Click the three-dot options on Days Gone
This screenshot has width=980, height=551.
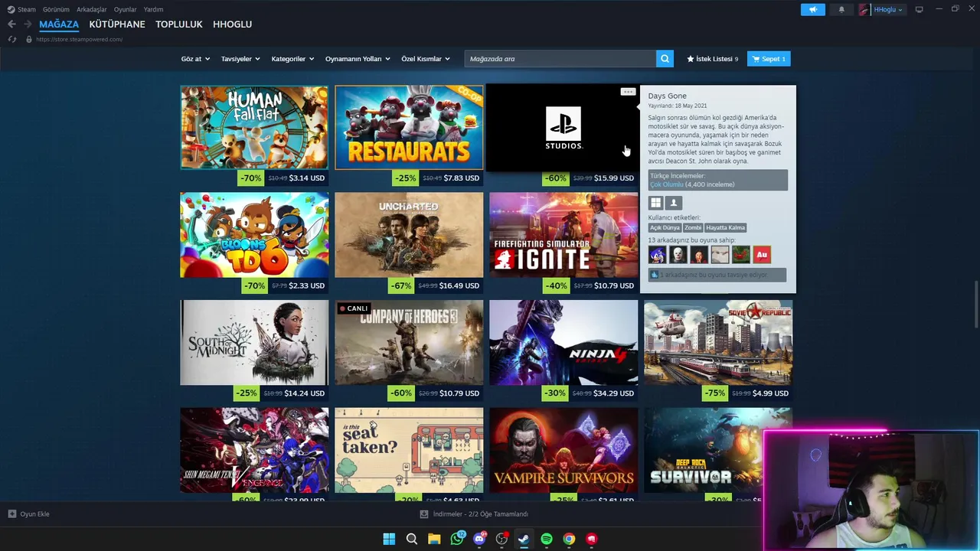pyautogui.click(x=628, y=92)
